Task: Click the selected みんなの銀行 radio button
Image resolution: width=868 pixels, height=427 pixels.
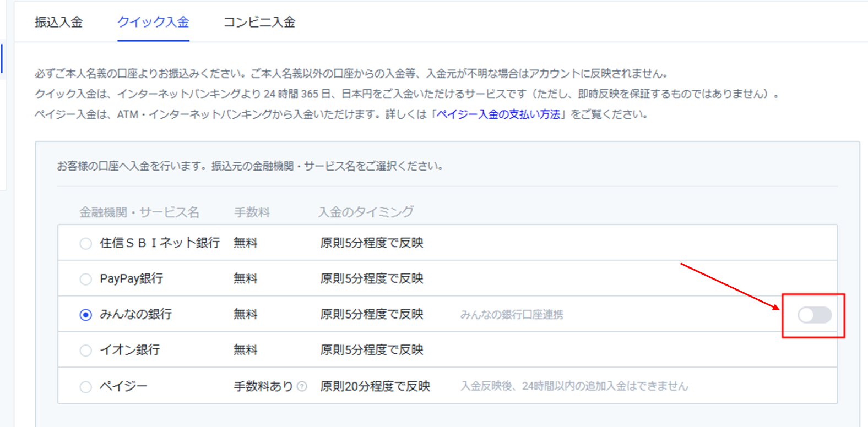Action: (85, 315)
